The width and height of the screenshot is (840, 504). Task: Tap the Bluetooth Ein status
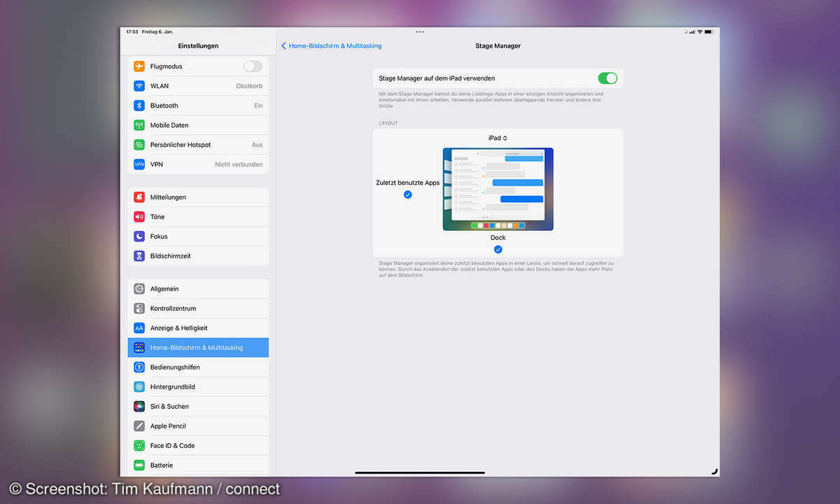click(x=258, y=106)
